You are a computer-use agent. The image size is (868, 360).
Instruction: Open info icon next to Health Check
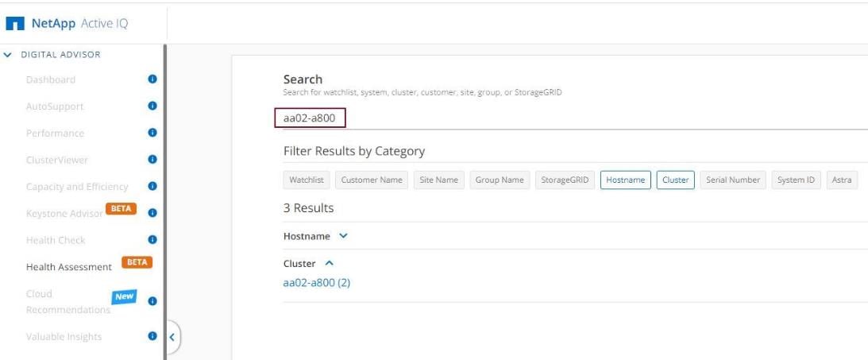click(x=152, y=240)
